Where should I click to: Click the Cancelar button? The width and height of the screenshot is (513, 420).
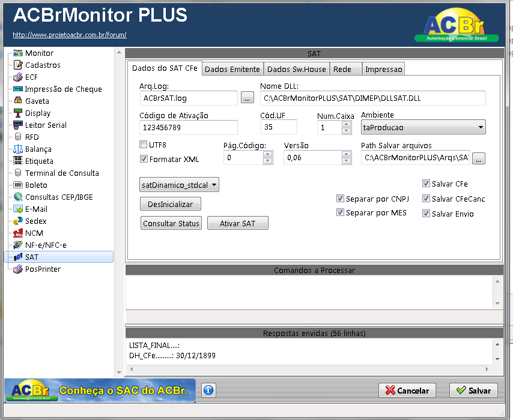pyautogui.click(x=407, y=390)
